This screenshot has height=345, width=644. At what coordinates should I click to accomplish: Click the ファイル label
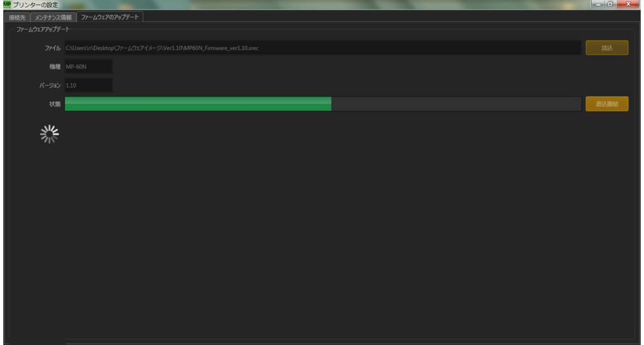click(x=53, y=48)
